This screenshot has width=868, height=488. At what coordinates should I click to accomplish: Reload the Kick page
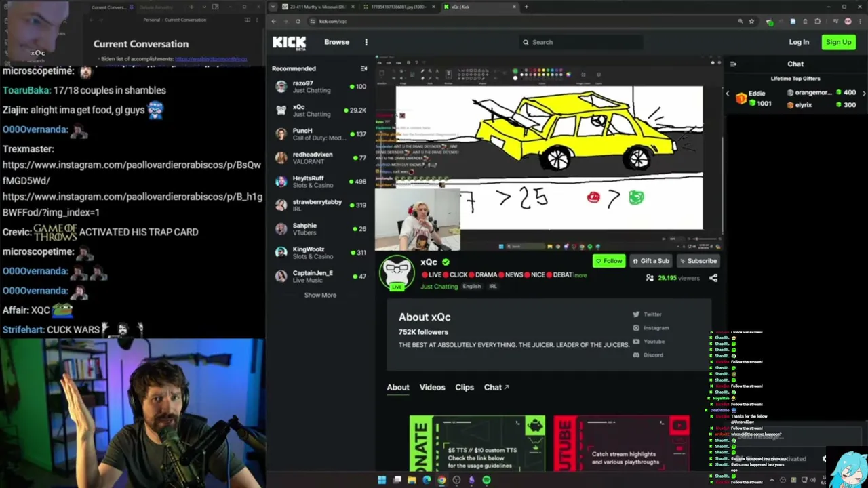click(x=298, y=21)
